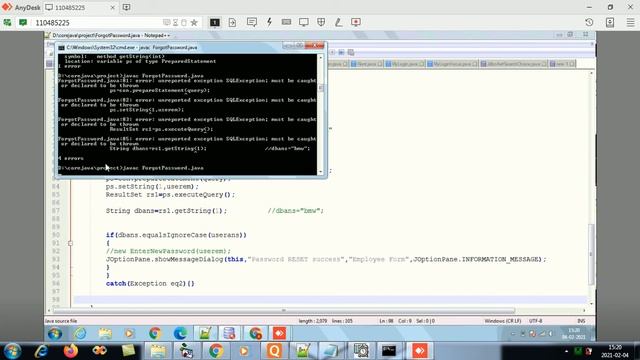Open AnyDesk session history clock icon
The image size is (640, 360).
coord(589,22)
